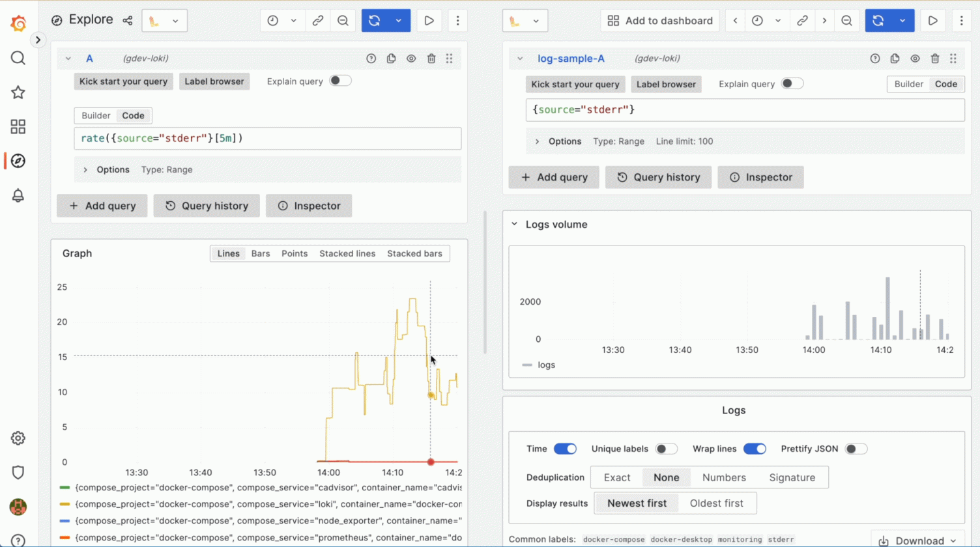Enable Explain query for query A

340,81
